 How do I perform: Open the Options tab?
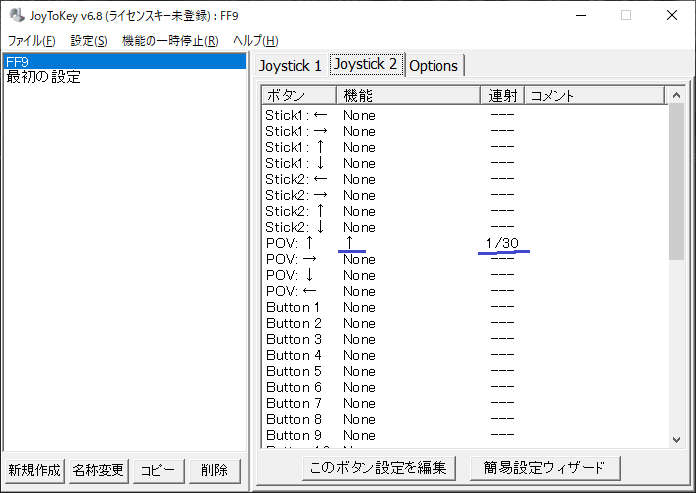tap(434, 66)
